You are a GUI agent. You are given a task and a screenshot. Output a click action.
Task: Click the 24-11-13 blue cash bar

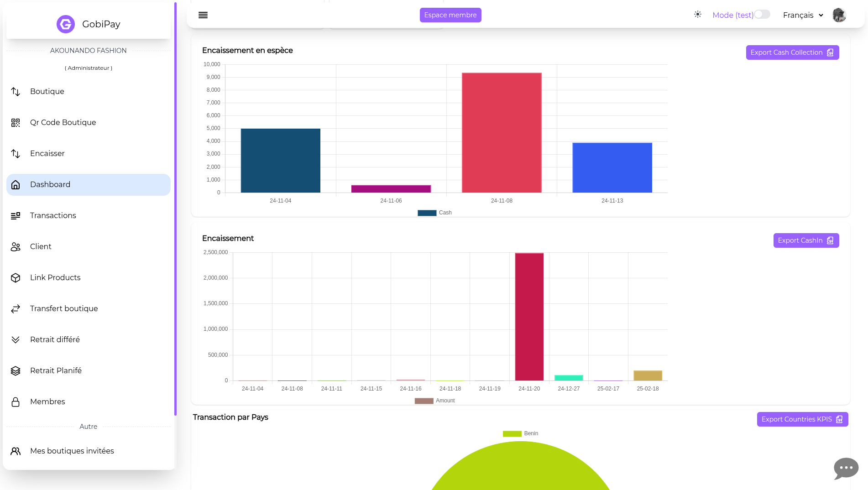(612, 168)
